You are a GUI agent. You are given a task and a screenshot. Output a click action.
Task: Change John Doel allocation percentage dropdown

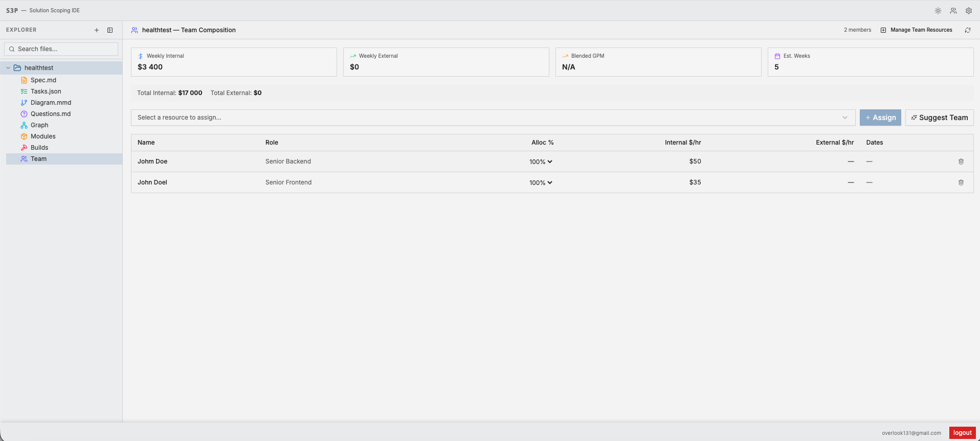tap(541, 182)
